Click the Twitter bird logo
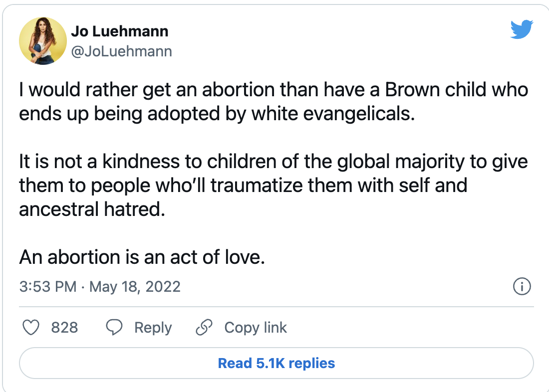The image size is (549, 392). pyautogui.click(x=522, y=30)
